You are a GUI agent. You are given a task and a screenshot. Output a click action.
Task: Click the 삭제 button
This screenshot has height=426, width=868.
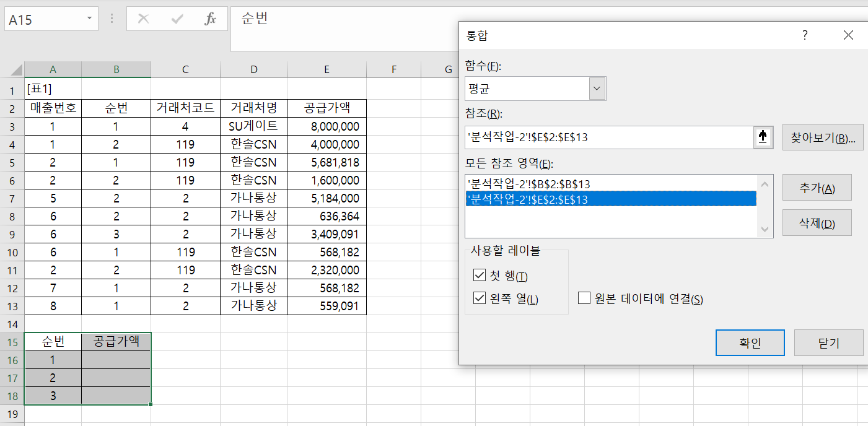[817, 223]
